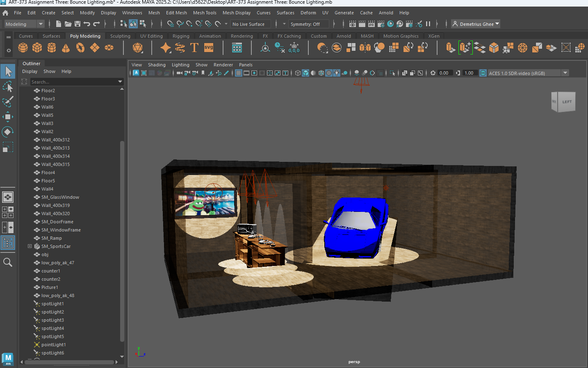The width and height of the screenshot is (588, 368).
Task: Create a polygon sphere from the shelf
Action: coord(23,48)
